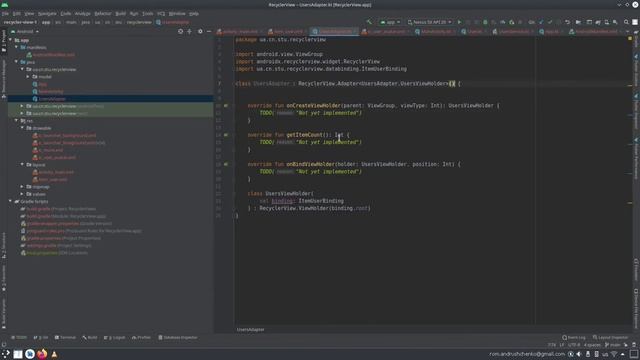640x360 pixels.
Task: Collapse the manifests folder
Action: click(x=16, y=47)
